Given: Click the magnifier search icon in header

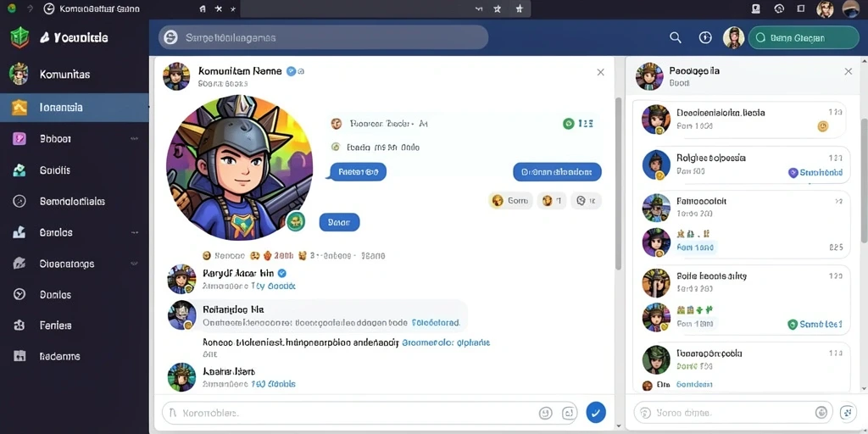Looking at the screenshot, I should pyautogui.click(x=676, y=37).
